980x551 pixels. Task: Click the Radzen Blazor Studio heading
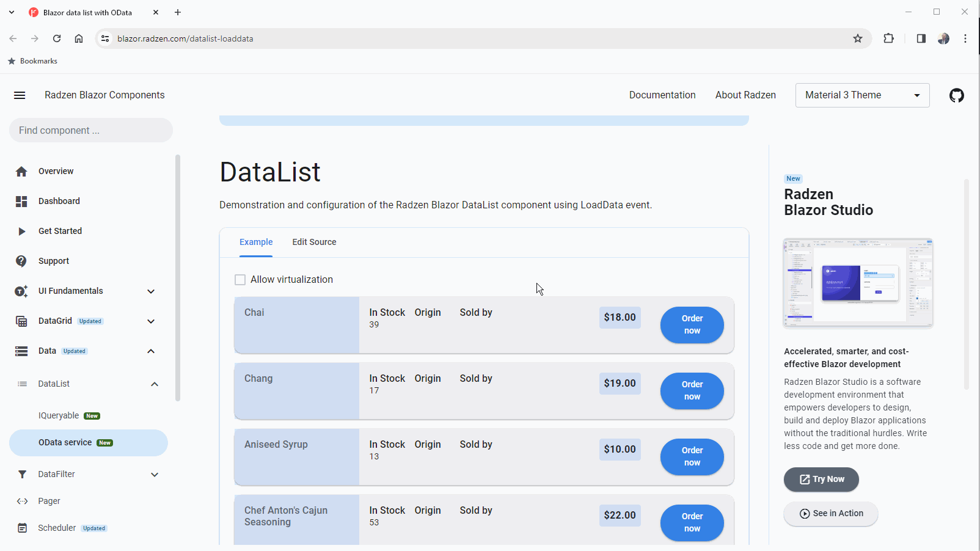[828, 202]
